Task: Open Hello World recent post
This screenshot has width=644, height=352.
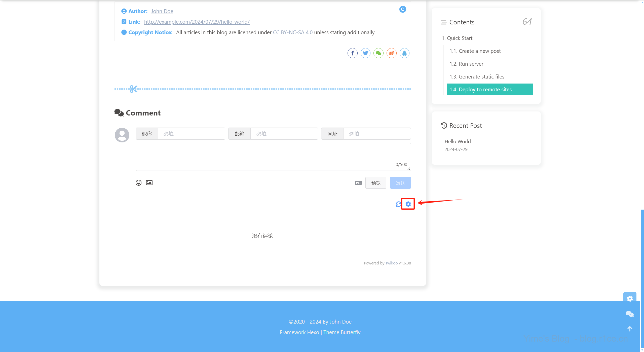Action: pyautogui.click(x=458, y=141)
